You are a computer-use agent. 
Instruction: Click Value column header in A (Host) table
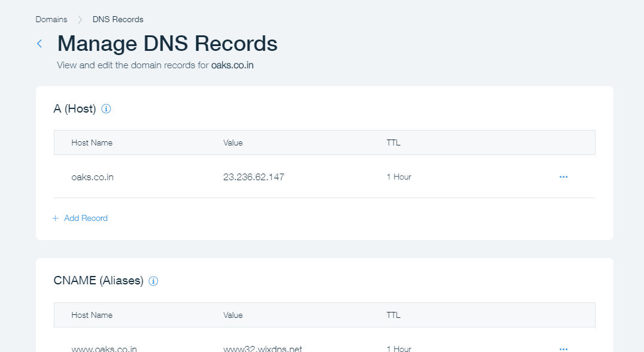tap(233, 142)
